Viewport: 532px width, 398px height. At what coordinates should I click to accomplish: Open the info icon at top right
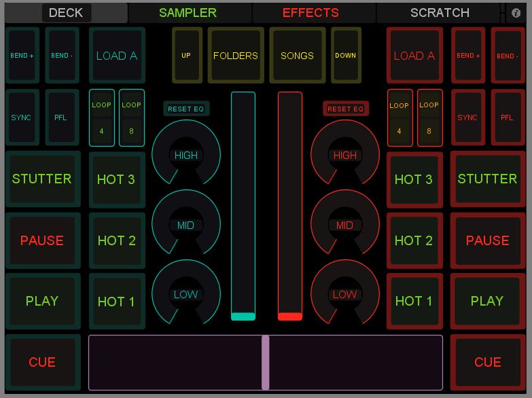(516, 13)
